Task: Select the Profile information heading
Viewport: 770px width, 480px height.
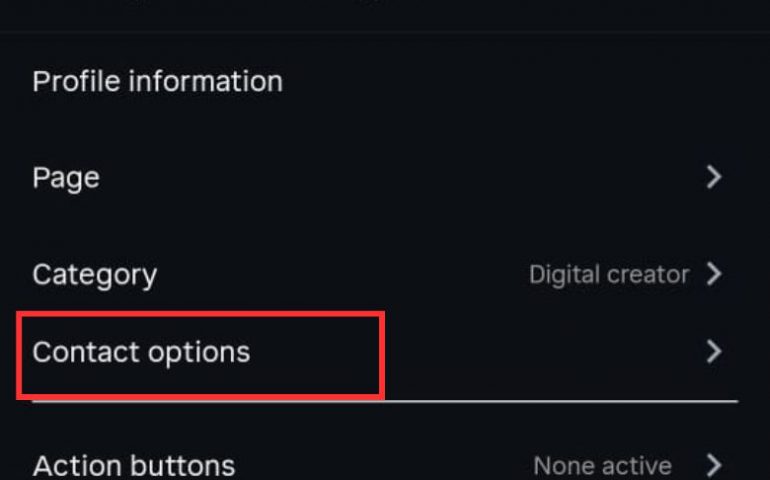Action: (x=157, y=81)
